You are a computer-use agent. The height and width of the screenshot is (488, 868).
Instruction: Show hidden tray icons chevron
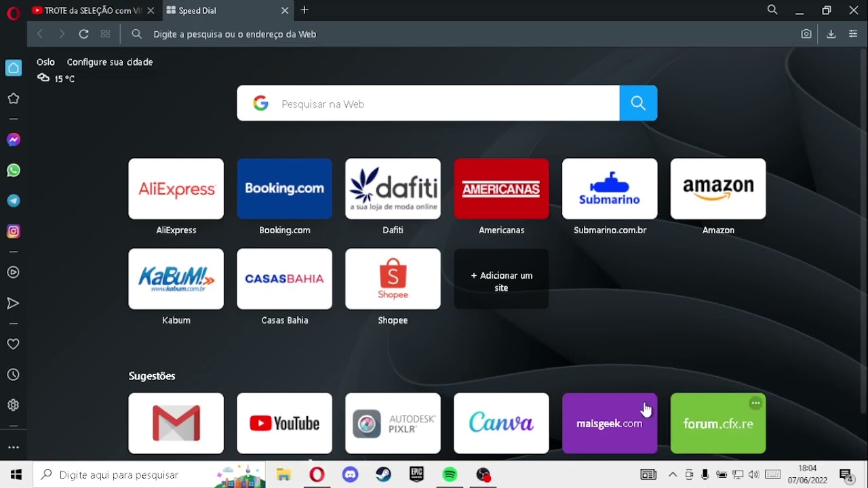coord(673,474)
